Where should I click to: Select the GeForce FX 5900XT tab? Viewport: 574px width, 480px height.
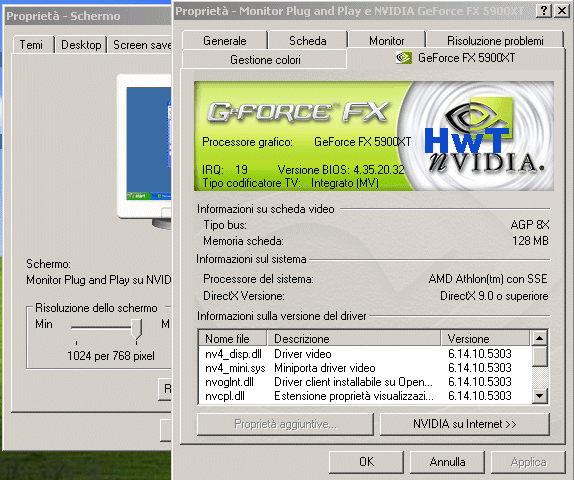tap(456, 58)
